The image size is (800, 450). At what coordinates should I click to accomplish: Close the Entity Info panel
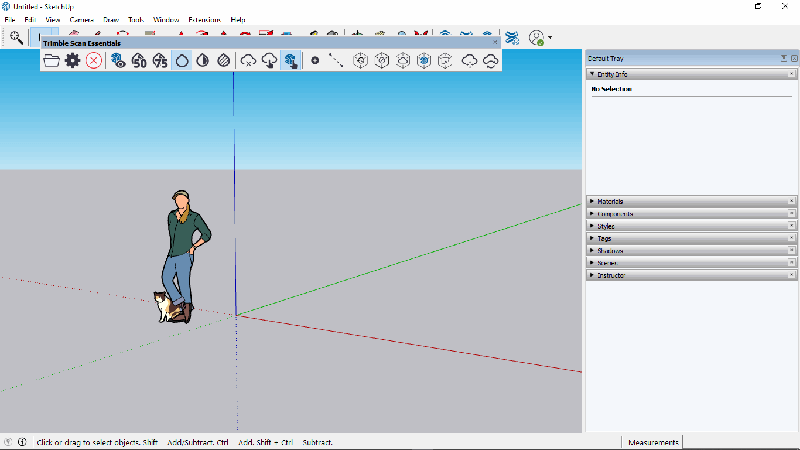(791, 74)
